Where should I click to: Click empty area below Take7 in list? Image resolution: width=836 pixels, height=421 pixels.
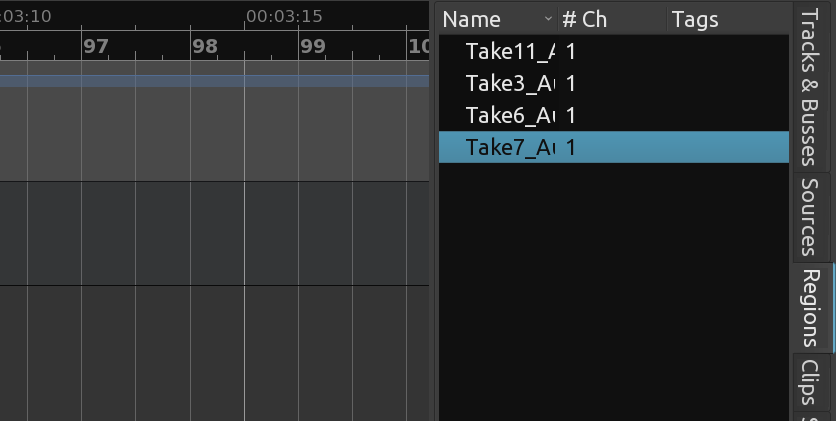pos(614,288)
